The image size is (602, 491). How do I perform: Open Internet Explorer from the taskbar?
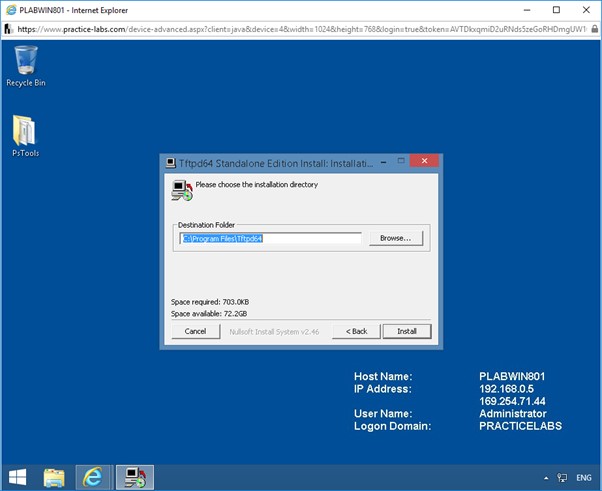pos(93,477)
